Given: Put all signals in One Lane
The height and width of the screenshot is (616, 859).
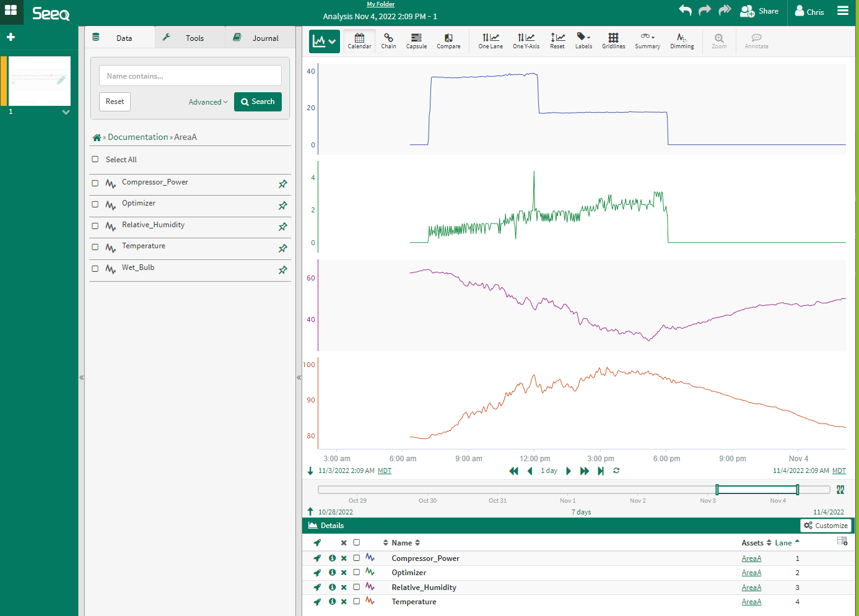Looking at the screenshot, I should pos(491,41).
